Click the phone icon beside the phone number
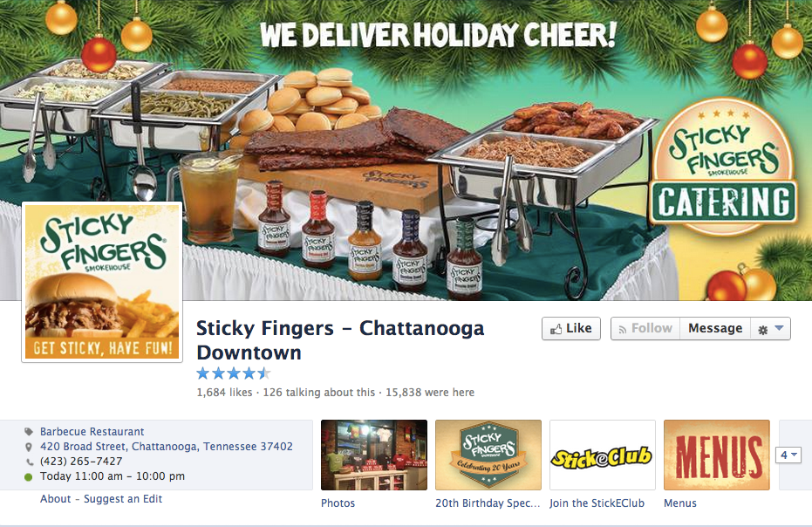This screenshot has height=527, width=812. (x=29, y=462)
